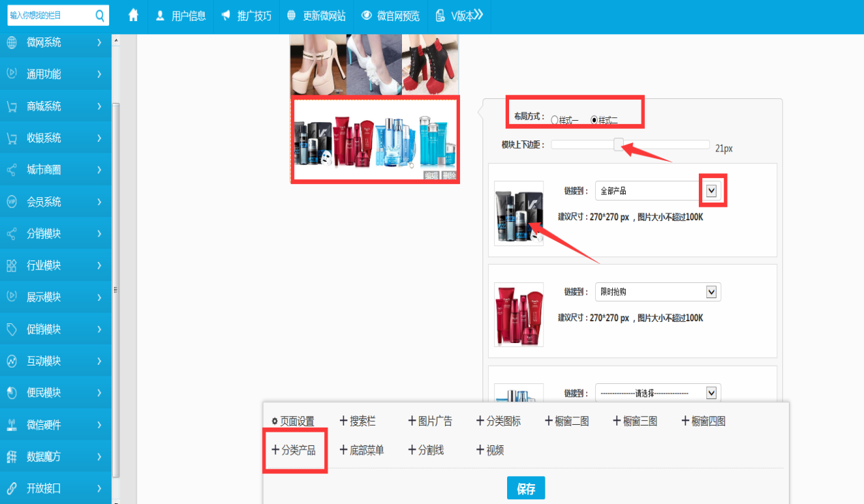This screenshot has width=864, height=504.
Task: Click the home icon in top bar
Action: [134, 16]
